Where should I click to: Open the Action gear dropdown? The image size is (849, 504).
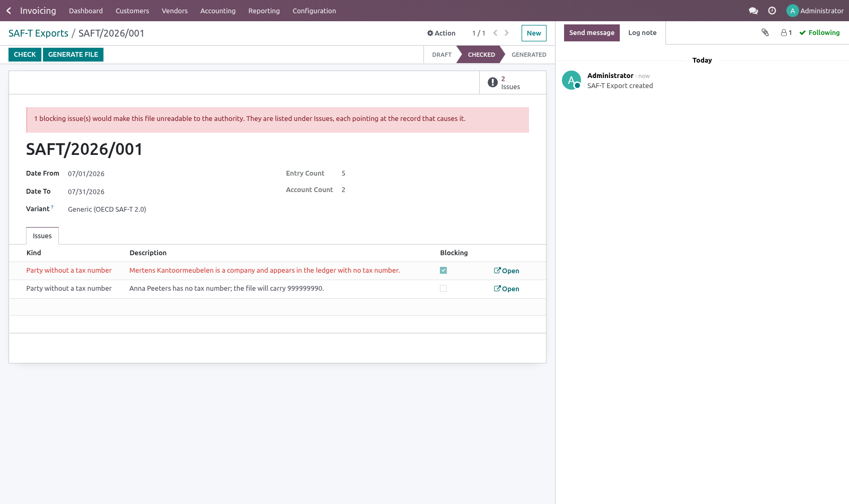click(x=441, y=33)
